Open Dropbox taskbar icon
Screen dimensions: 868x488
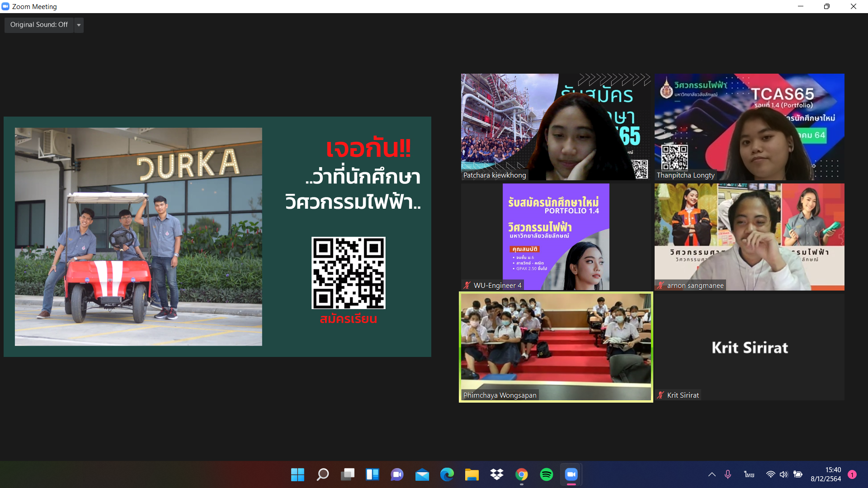coord(496,474)
